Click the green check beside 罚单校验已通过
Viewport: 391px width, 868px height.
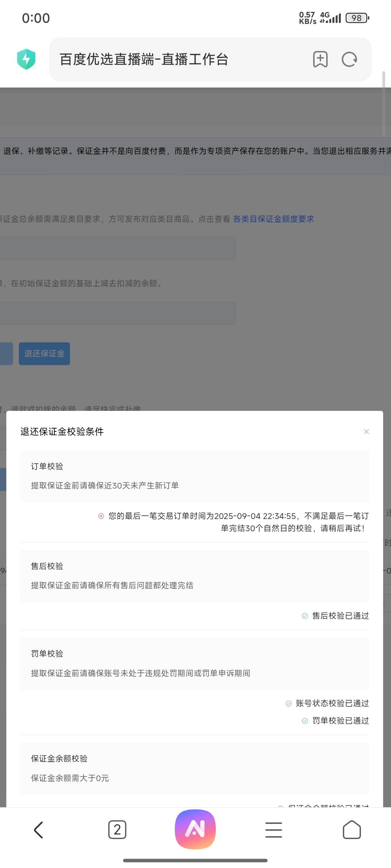click(x=305, y=721)
